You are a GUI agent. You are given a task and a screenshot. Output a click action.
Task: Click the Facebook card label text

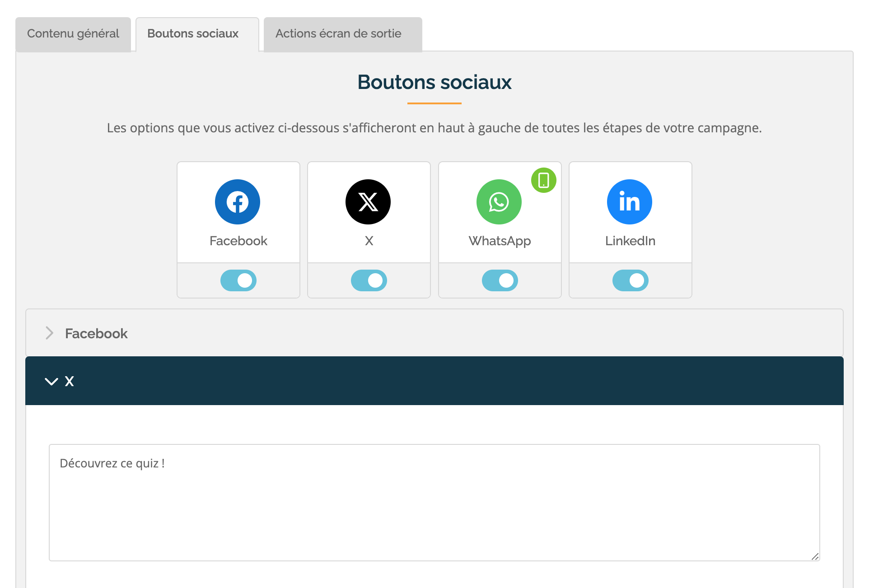pyautogui.click(x=238, y=241)
